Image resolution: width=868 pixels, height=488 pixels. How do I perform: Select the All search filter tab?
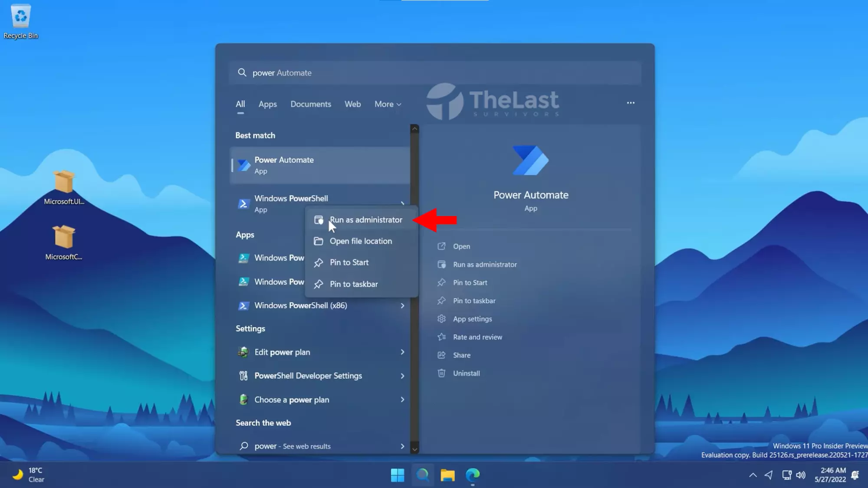(240, 104)
